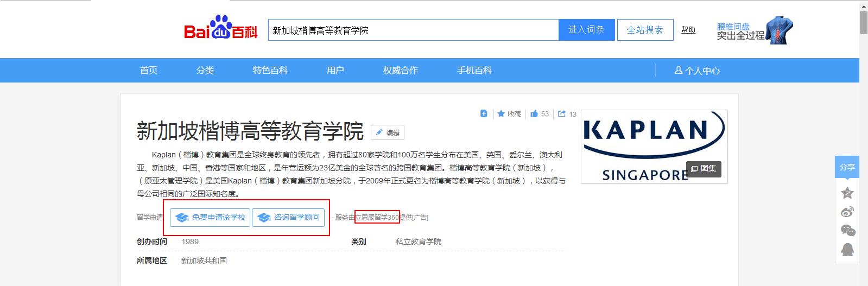The width and height of the screenshot is (868, 286).
Task: Share to QQ penguin icon in sidebar
Action: [x=847, y=249]
